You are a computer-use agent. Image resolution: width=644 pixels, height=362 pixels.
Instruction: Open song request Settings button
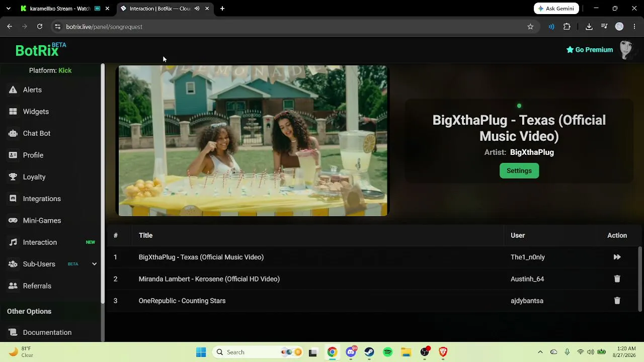point(519,171)
